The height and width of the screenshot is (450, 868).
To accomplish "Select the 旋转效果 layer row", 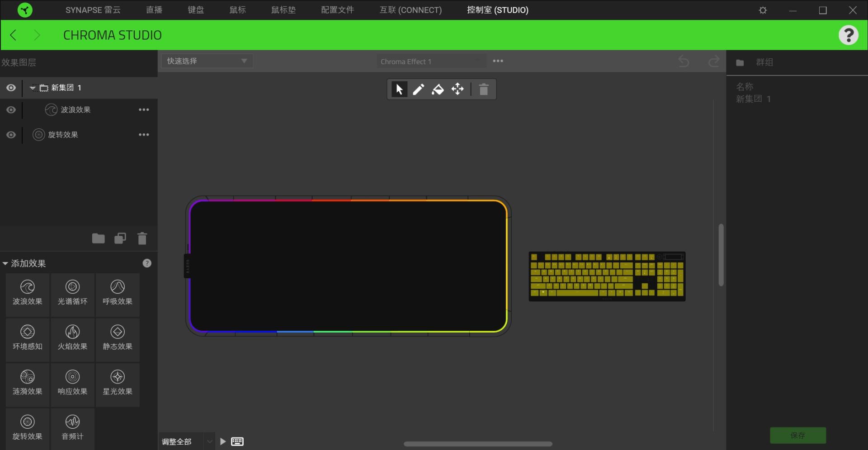I will coord(79,135).
